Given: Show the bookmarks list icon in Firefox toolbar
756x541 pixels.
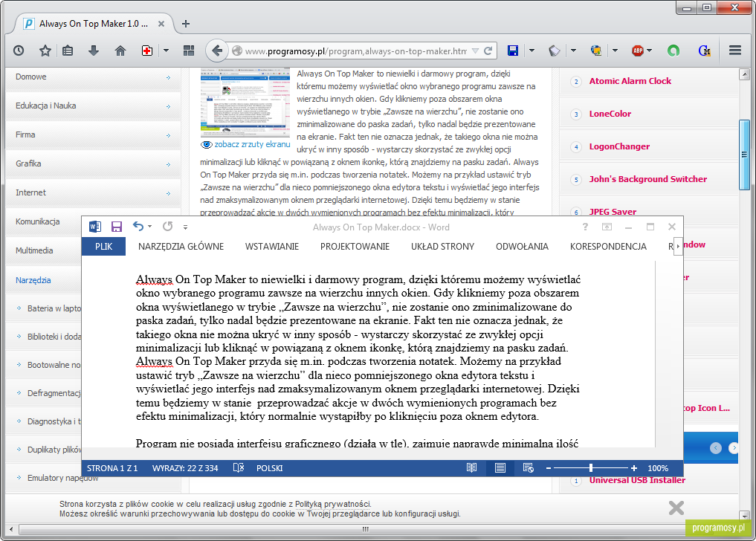Looking at the screenshot, I should [x=68, y=50].
